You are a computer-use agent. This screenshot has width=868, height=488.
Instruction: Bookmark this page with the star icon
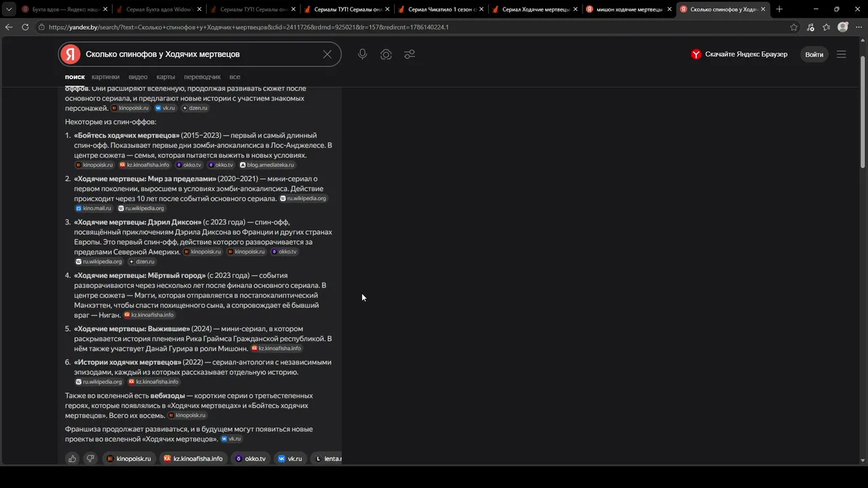coord(794,27)
